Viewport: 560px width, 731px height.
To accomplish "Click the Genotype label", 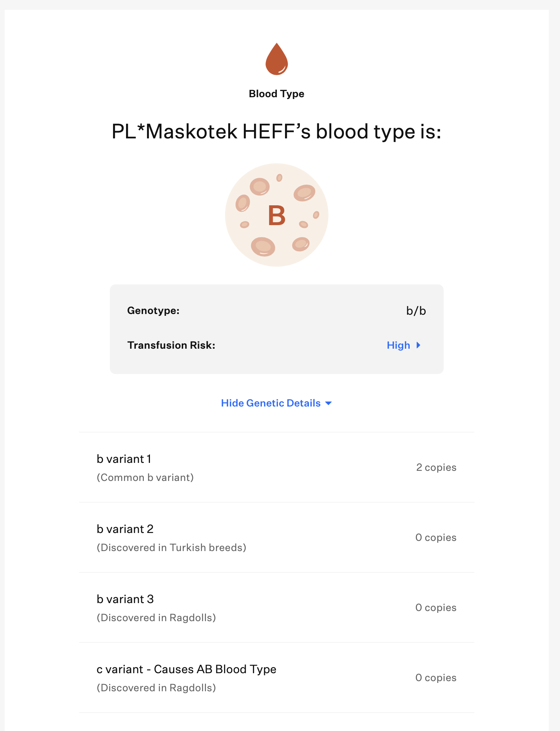I will coord(153,311).
